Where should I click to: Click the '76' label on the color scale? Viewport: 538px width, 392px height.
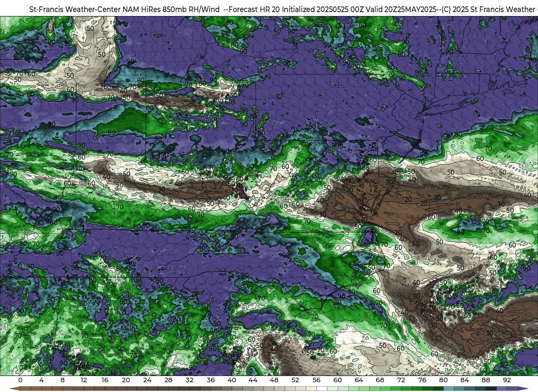(422, 380)
